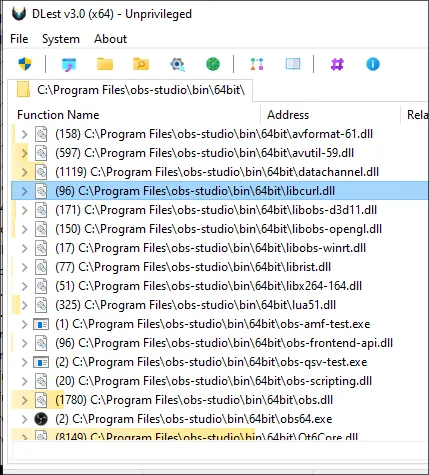The width and height of the screenshot is (429, 475).
Task: Open the System menu
Action: [x=61, y=39]
